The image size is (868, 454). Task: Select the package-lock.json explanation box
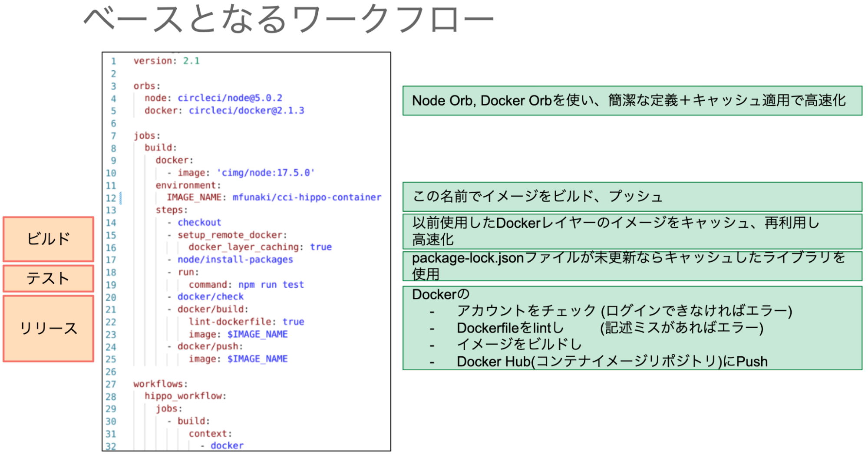point(632,266)
